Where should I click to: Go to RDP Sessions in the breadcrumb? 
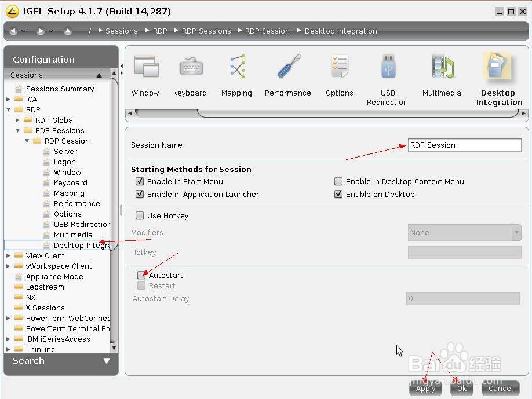coord(206,31)
